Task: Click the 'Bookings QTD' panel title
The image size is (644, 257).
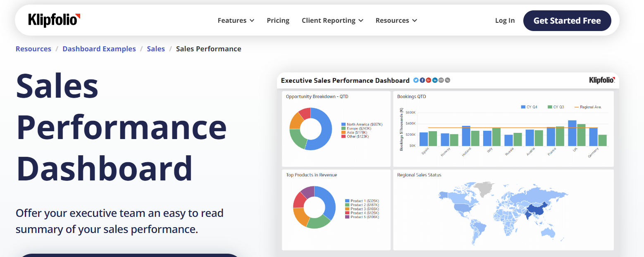Action: click(x=411, y=96)
